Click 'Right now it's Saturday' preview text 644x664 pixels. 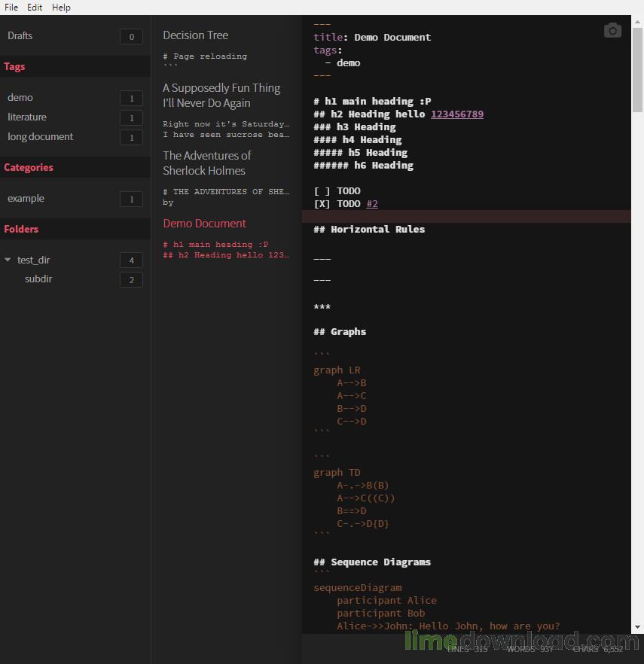pos(226,123)
